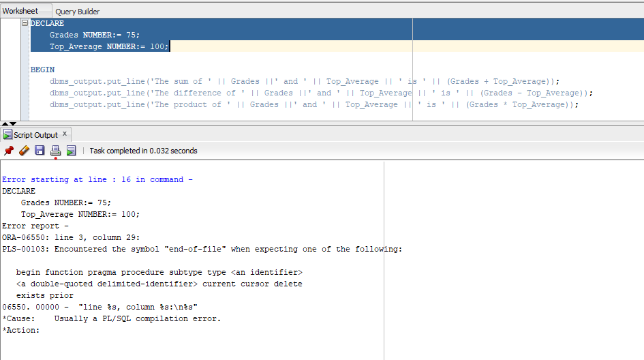Click the '*Action:' line in output

pos(21,330)
